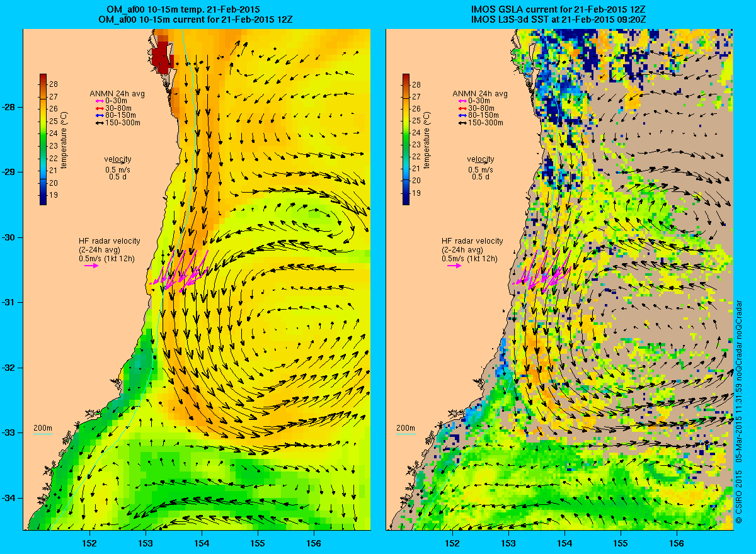Click the black 150-300m arrow in right legend
The height and width of the screenshot is (554, 756).
point(462,122)
